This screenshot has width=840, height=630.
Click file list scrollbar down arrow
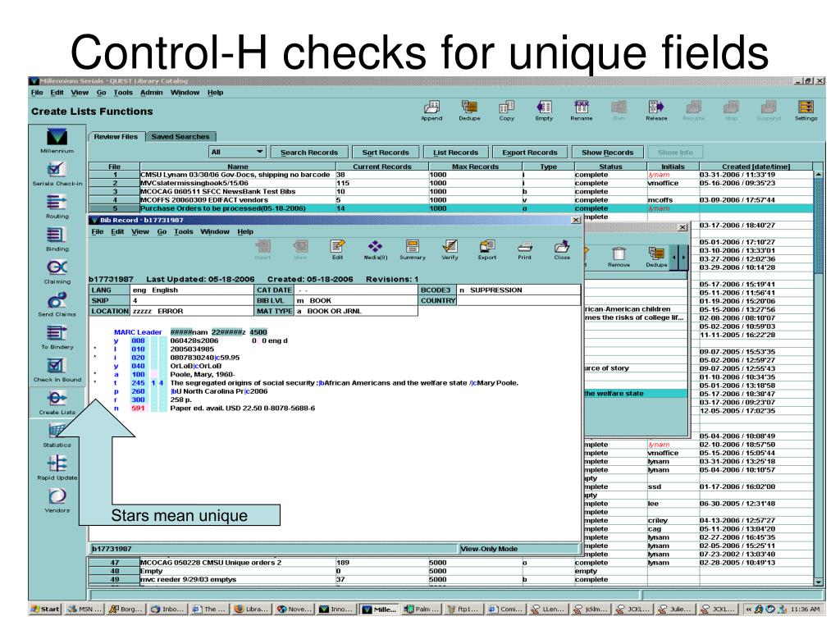click(818, 582)
